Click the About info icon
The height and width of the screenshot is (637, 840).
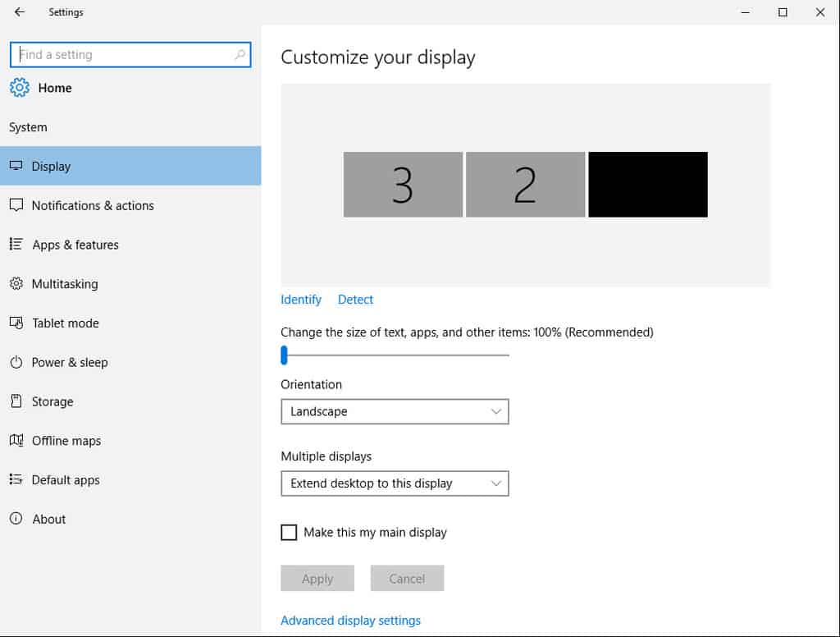16,519
